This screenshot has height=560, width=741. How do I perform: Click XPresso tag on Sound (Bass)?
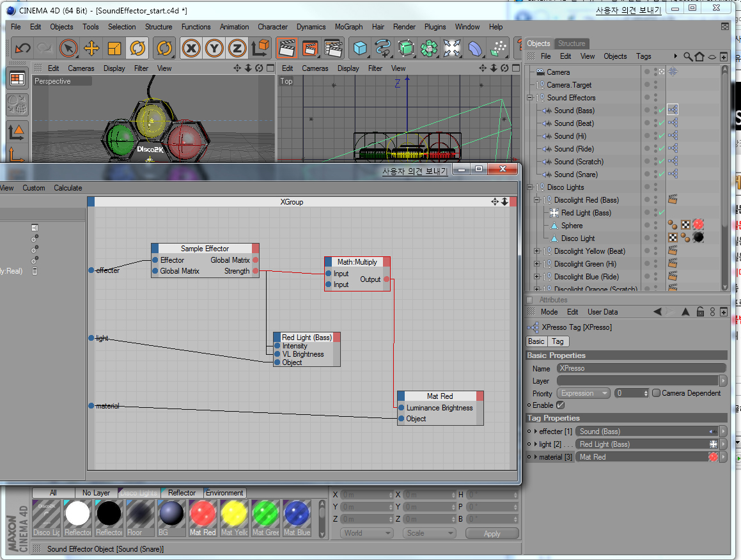[x=673, y=110]
